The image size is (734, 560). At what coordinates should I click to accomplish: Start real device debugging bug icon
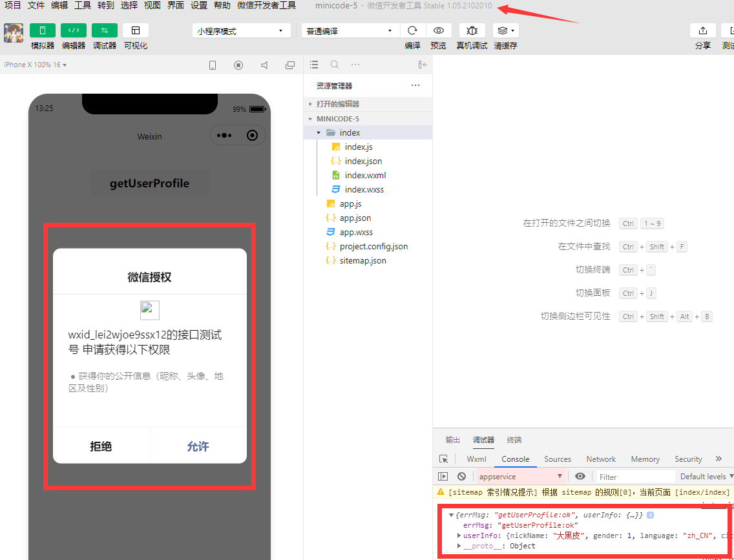[x=472, y=30]
